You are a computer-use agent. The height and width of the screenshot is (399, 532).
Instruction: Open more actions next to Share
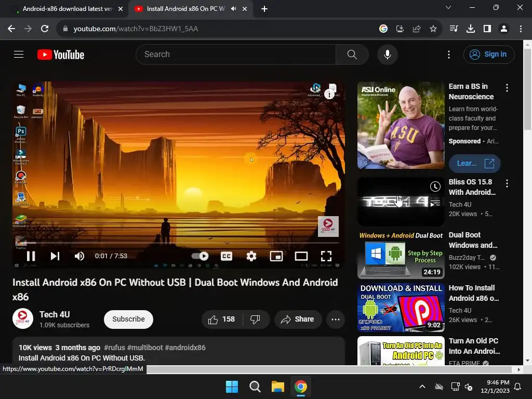point(336,320)
